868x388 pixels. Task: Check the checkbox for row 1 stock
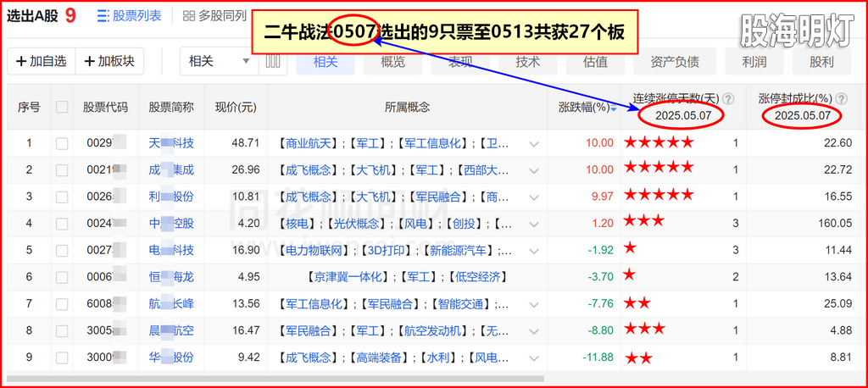click(x=62, y=143)
